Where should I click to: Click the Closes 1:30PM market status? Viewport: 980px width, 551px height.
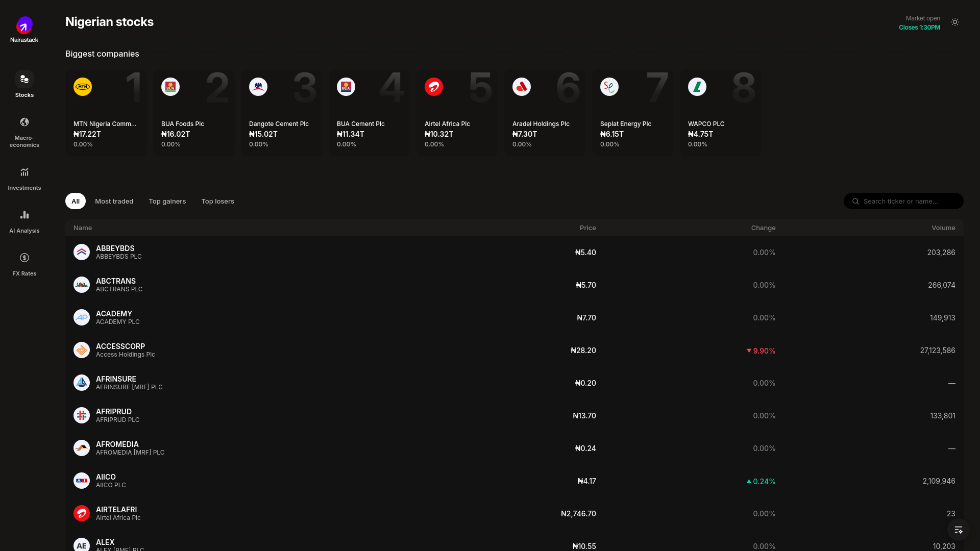click(919, 28)
